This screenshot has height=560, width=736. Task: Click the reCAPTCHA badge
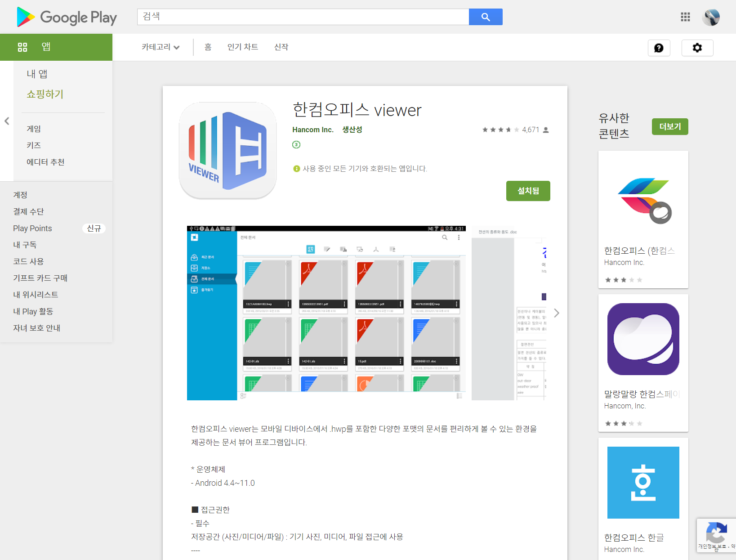tap(716, 535)
